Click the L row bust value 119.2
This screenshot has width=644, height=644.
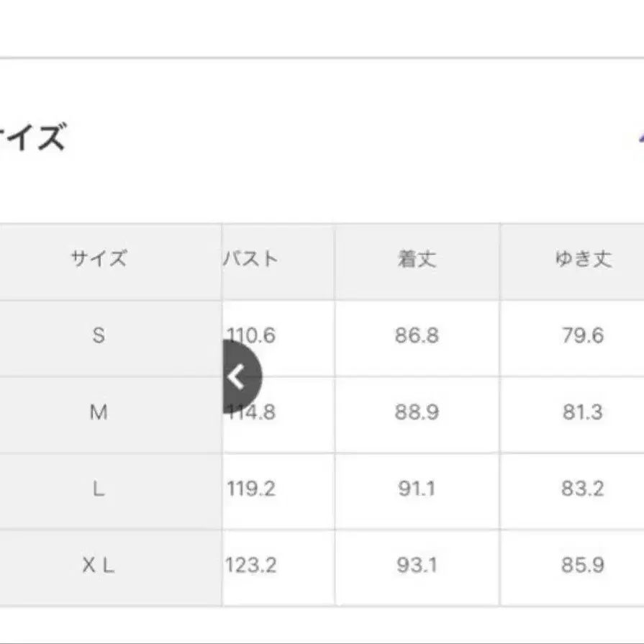[x=251, y=488]
